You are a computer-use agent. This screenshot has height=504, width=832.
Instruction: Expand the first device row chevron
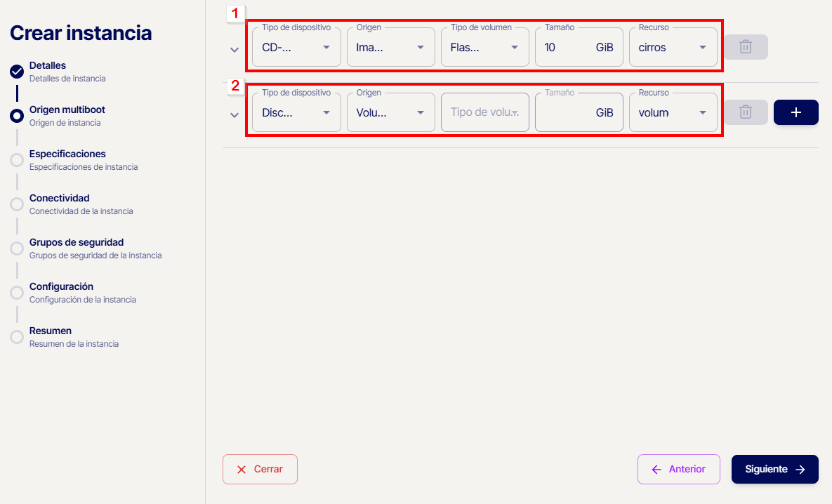point(235,49)
